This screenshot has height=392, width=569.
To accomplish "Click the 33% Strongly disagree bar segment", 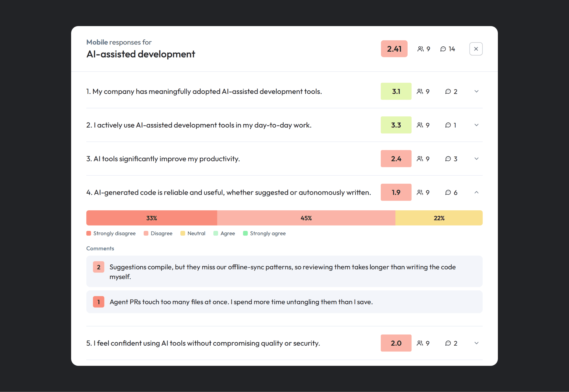I will [x=152, y=218].
